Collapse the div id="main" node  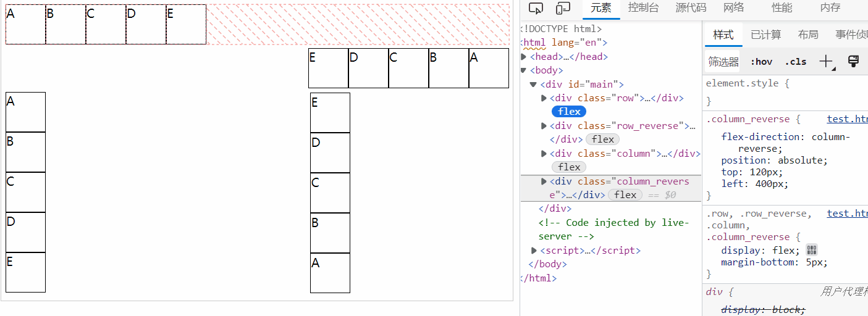click(x=534, y=85)
